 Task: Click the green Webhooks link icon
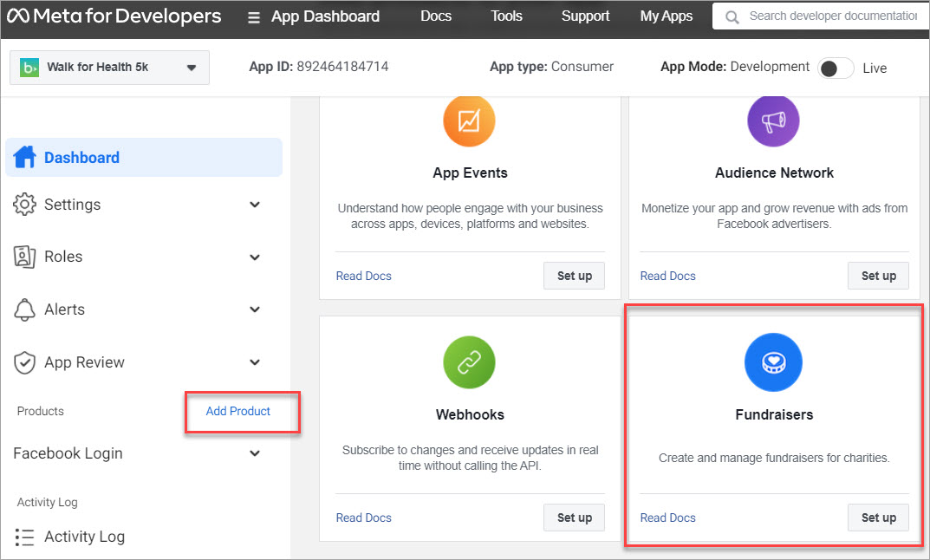coord(469,361)
